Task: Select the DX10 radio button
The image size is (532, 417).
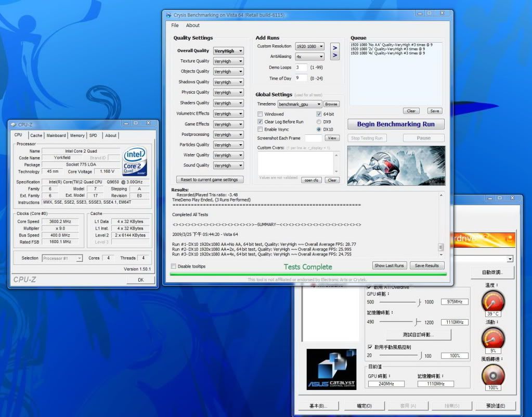Action: click(x=319, y=130)
